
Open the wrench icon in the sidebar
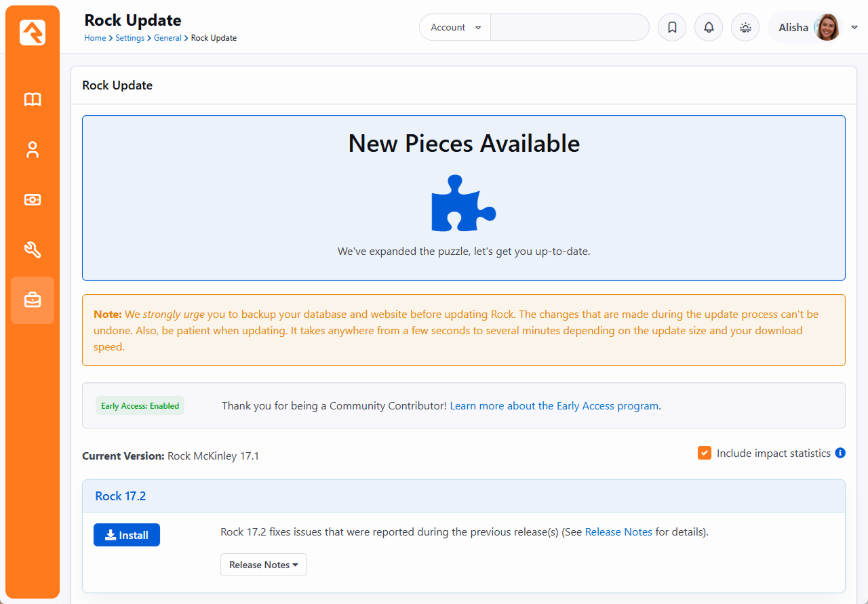(x=33, y=250)
